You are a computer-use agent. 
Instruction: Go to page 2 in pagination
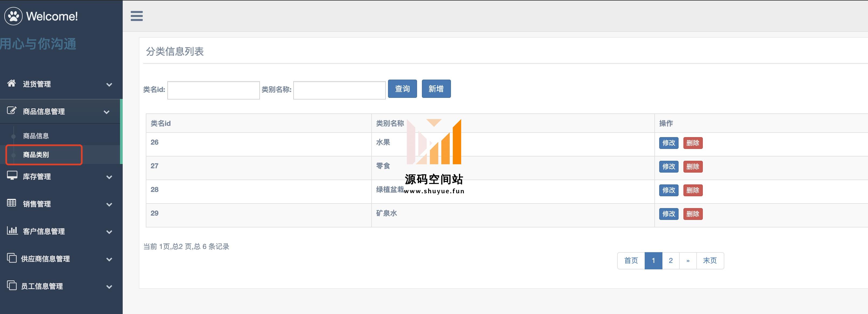pyautogui.click(x=671, y=261)
